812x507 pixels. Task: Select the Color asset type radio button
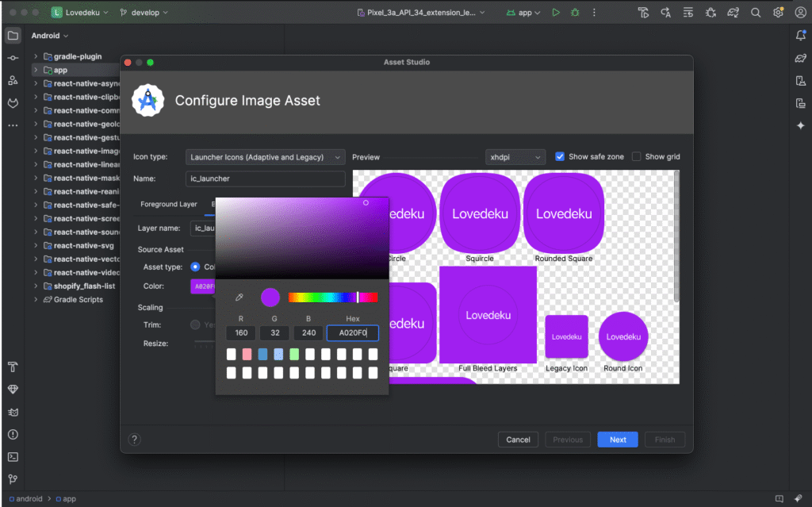[195, 267]
